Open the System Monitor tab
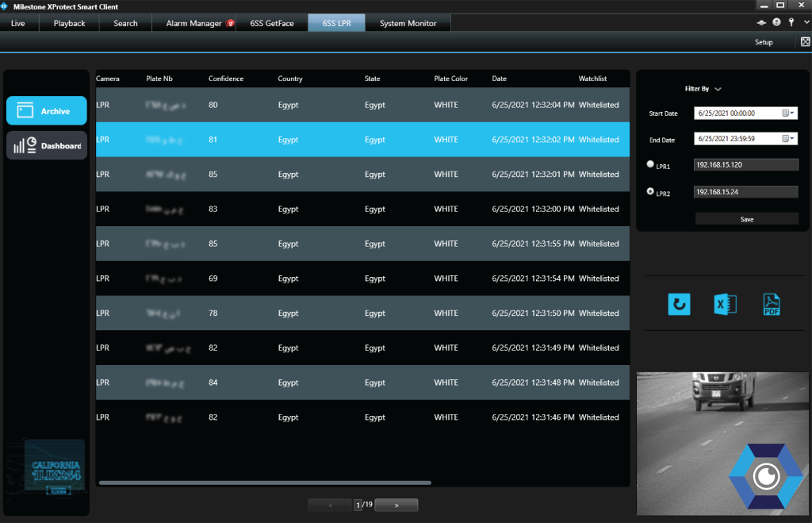812x523 pixels. 408,23
